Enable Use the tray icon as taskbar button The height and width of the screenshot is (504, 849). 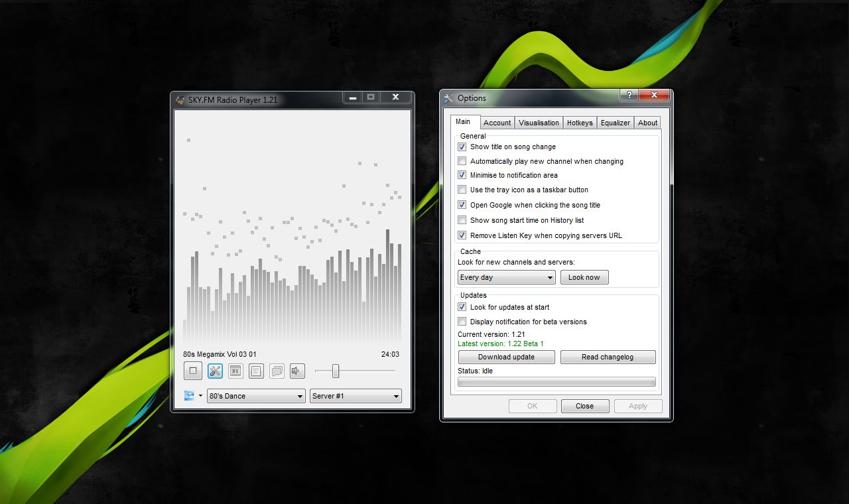(462, 190)
